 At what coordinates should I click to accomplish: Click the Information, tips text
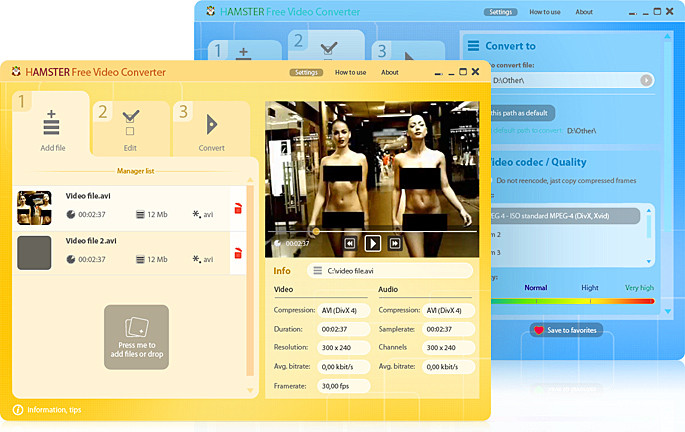point(54,410)
